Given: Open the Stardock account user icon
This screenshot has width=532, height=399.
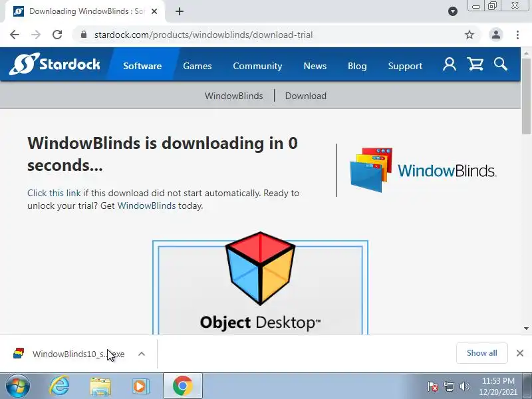Looking at the screenshot, I should [x=450, y=64].
